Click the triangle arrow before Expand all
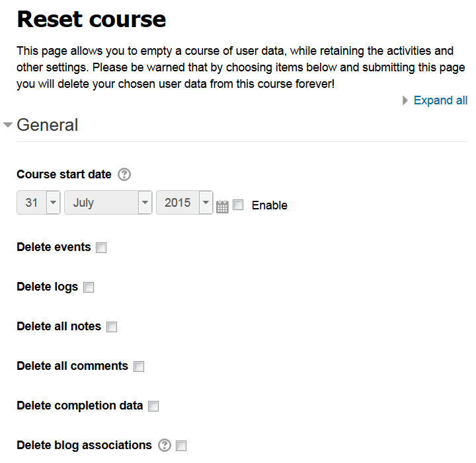The width and height of the screenshot is (476, 463). tap(405, 100)
